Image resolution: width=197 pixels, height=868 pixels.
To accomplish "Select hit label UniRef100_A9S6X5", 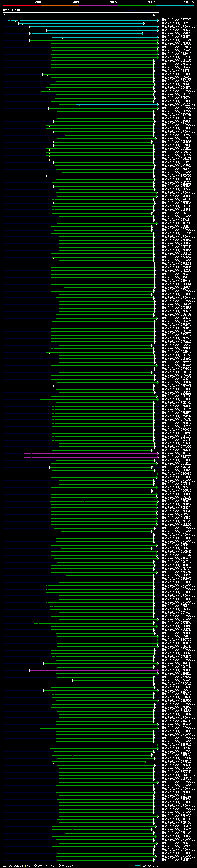I will click(176, 50).
